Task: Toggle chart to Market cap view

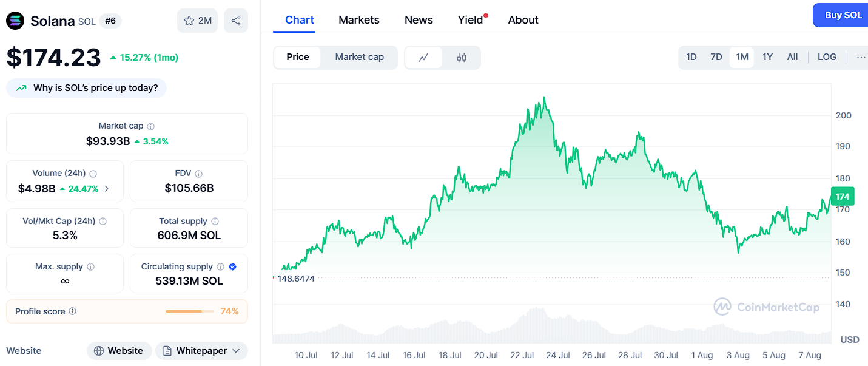Action: [359, 56]
